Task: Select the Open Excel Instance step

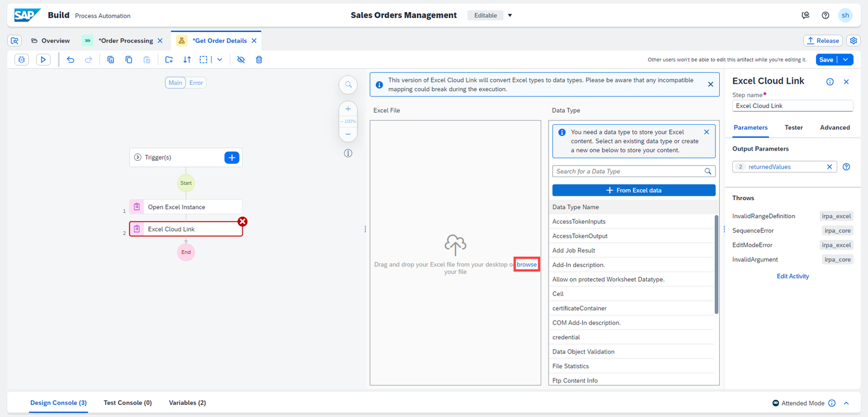Action: pos(186,207)
